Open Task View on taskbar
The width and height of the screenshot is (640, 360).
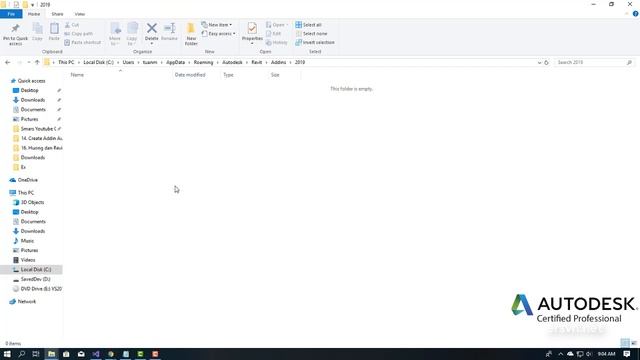tap(36, 354)
